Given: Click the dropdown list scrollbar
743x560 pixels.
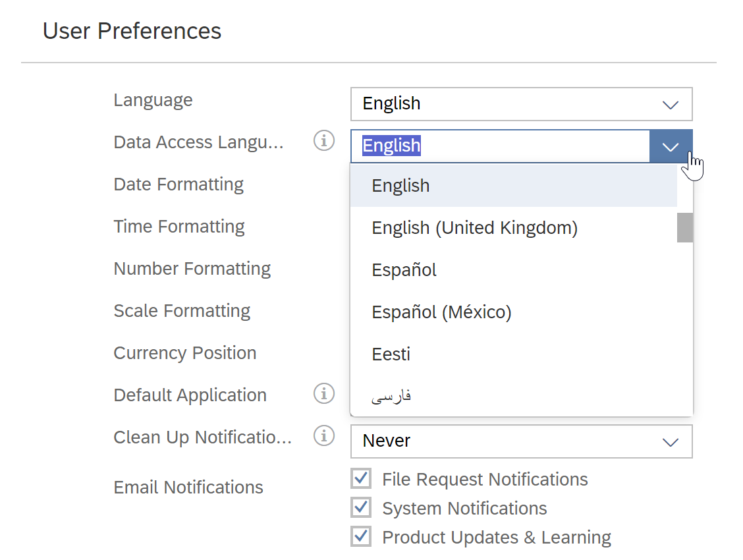Looking at the screenshot, I should [684, 227].
